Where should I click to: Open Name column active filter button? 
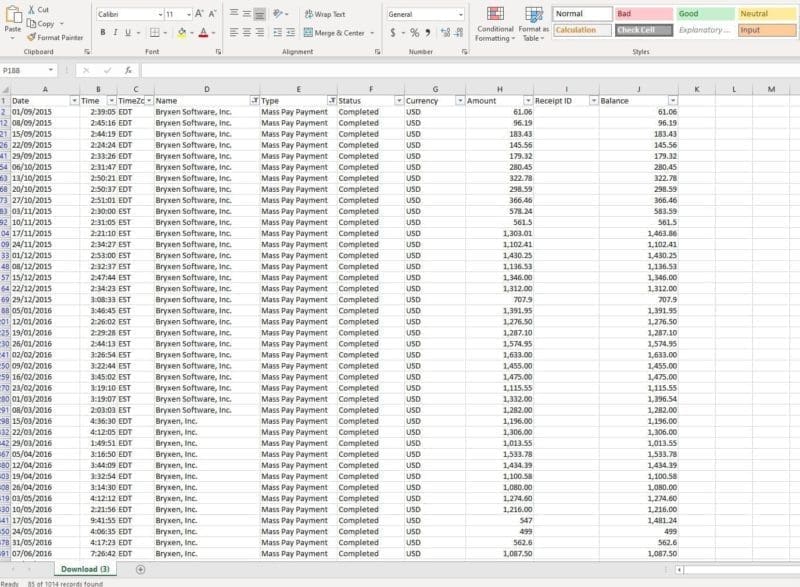pyautogui.click(x=254, y=101)
